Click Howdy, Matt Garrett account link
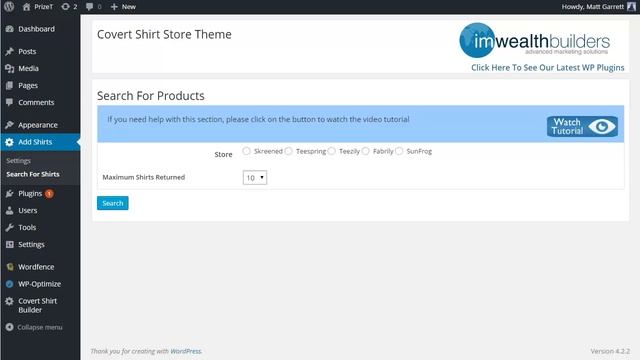Viewport: 640px width, 360px height. click(593, 7)
